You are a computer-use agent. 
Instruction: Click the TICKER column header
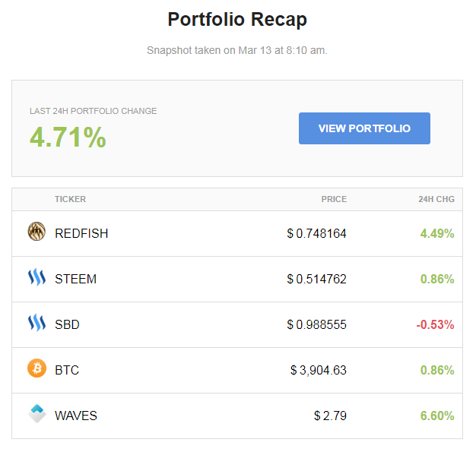(x=70, y=199)
